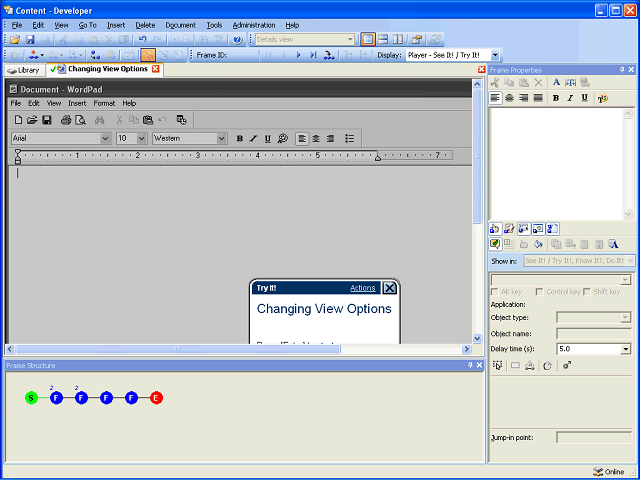Close the Changing View Options tab
Viewport: 640px width, 480px height.
(x=155, y=69)
